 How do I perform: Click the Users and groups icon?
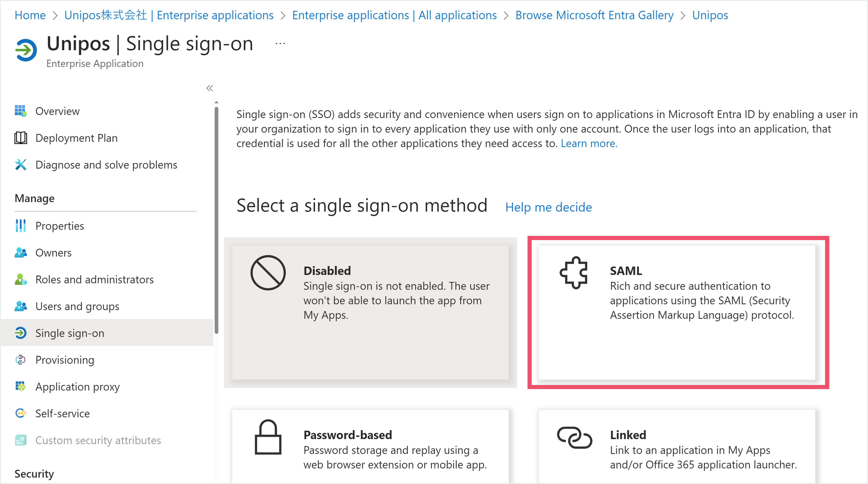[x=20, y=306]
